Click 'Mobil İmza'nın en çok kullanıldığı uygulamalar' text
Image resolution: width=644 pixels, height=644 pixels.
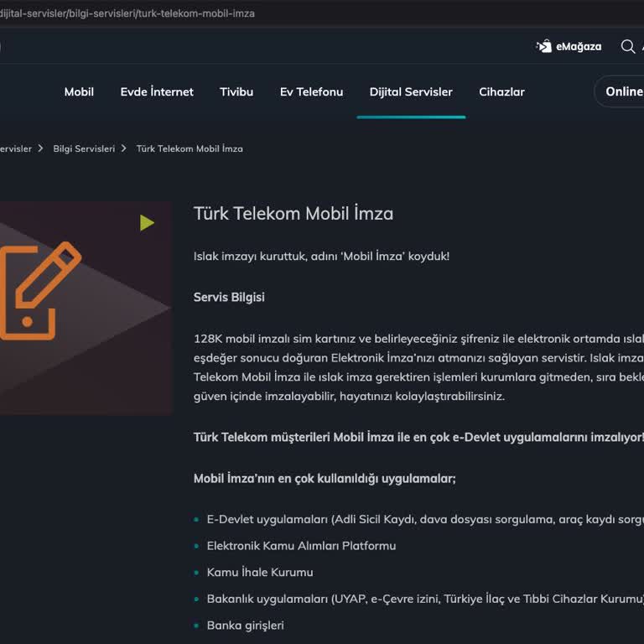[325, 479]
